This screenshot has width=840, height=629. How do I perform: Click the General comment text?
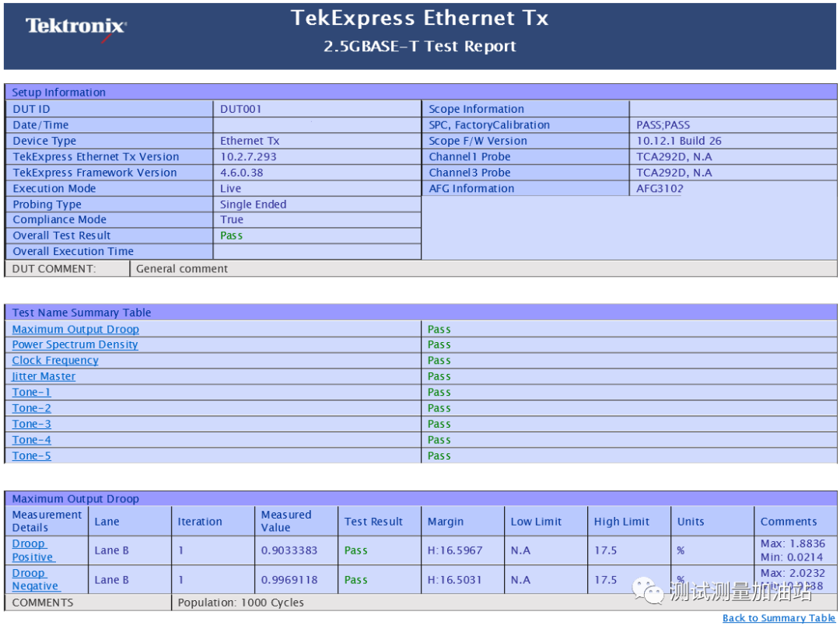(x=181, y=269)
